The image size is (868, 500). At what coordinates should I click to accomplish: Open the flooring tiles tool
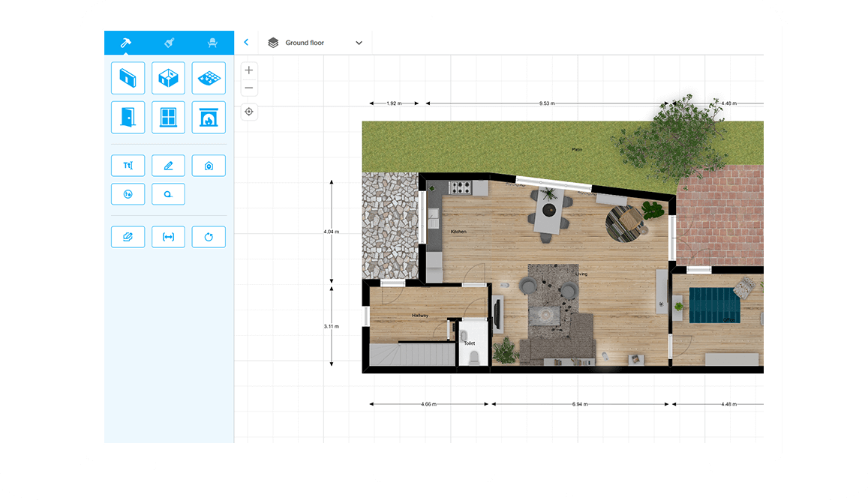tap(209, 78)
